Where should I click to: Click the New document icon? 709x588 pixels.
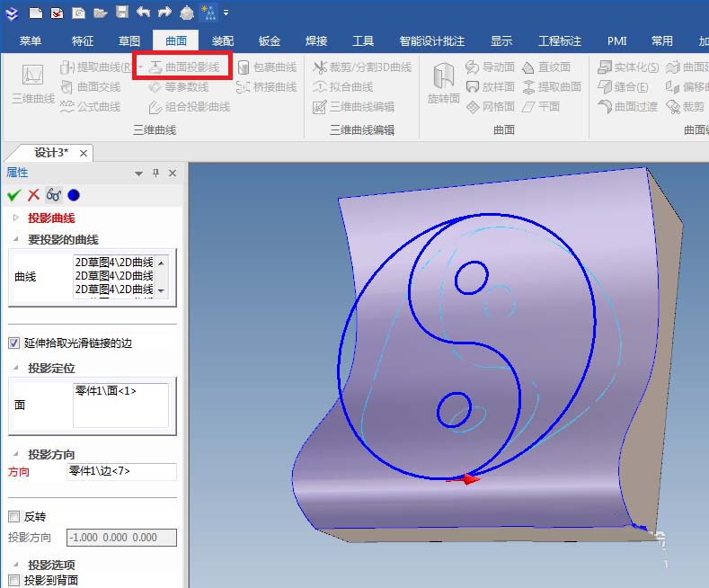click(x=35, y=13)
